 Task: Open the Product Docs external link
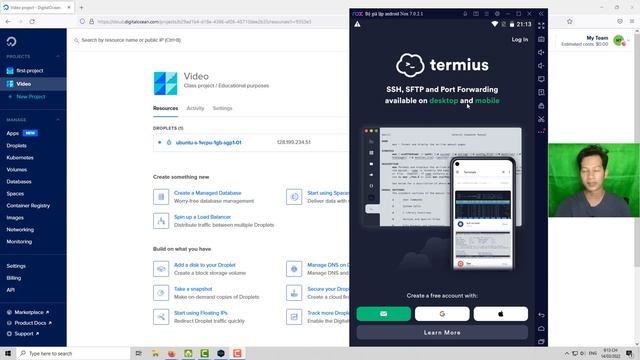[x=29, y=323]
